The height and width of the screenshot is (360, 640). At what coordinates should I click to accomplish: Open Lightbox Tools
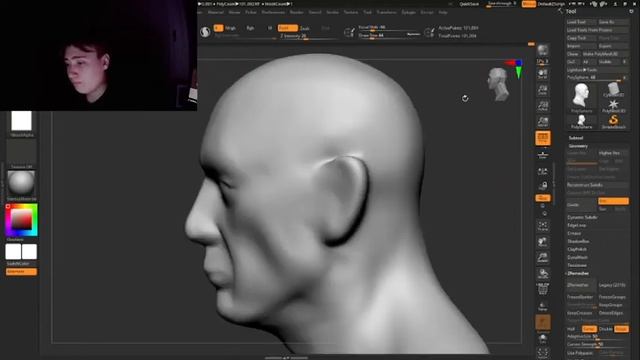pyautogui.click(x=597, y=70)
